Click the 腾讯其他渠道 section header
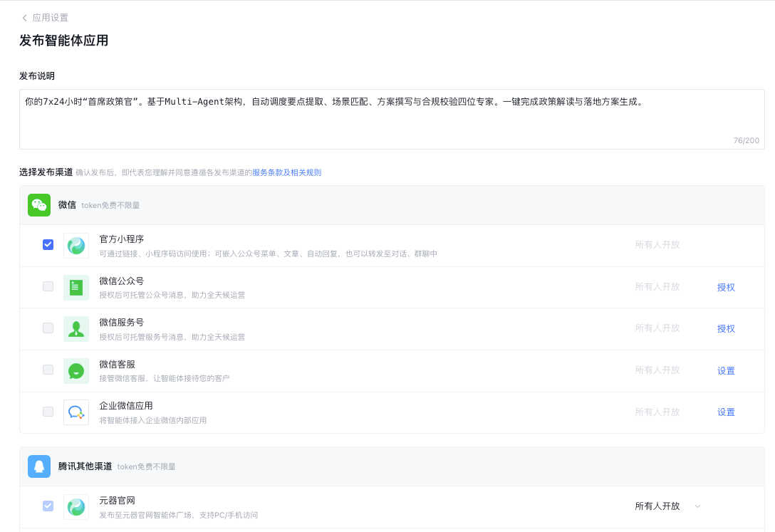 pyautogui.click(x=85, y=466)
